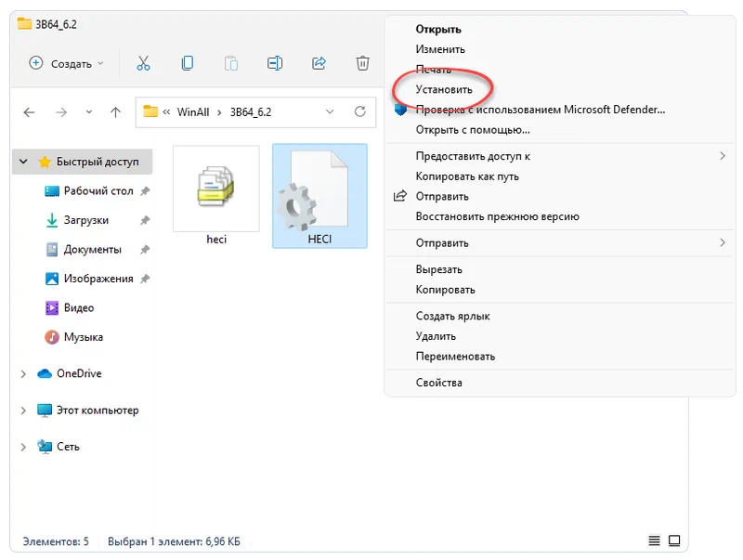Switch to details list view icon

654,540
